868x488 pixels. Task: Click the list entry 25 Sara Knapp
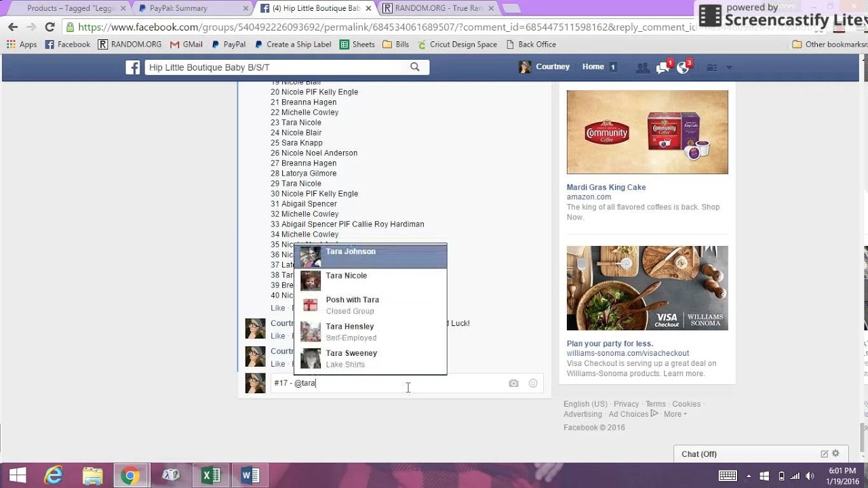pos(296,143)
